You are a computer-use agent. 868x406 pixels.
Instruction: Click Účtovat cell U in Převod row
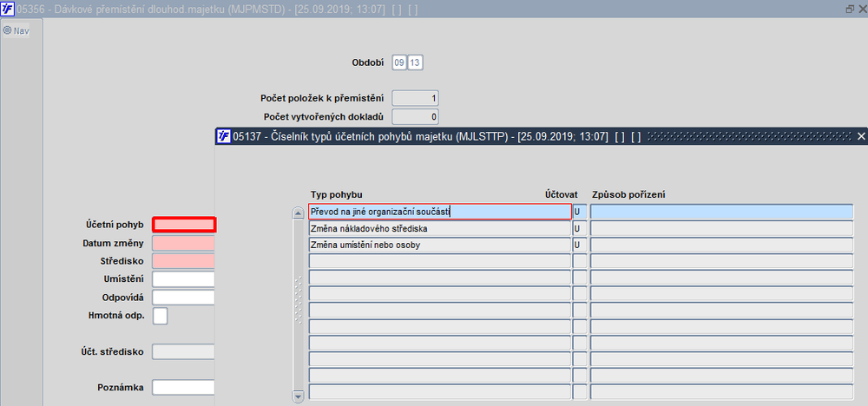tap(580, 212)
